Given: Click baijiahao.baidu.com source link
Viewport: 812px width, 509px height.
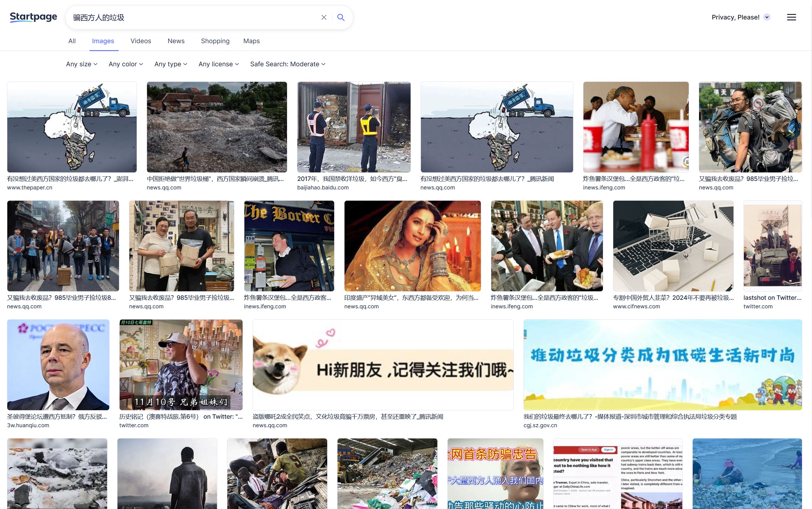Looking at the screenshot, I should [x=323, y=188].
